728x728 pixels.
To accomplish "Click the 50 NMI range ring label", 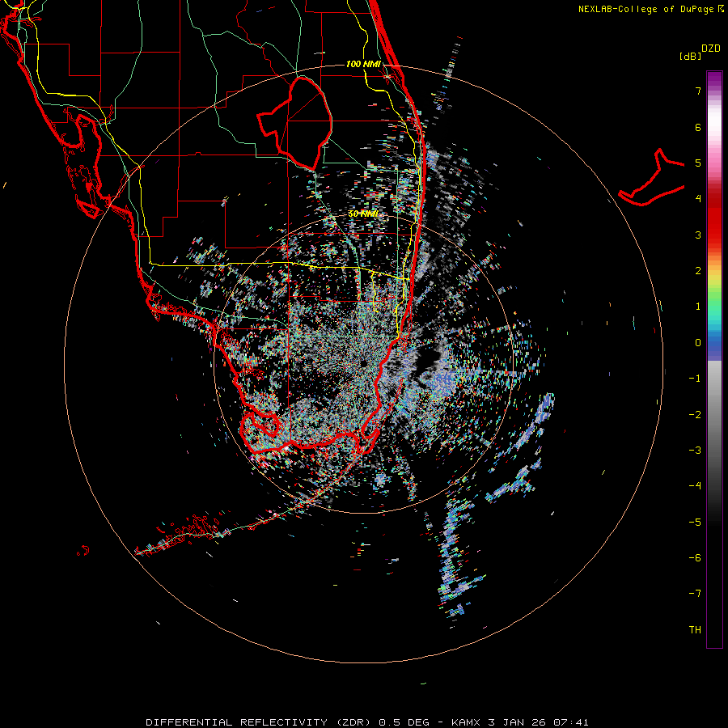I will click(x=363, y=214).
